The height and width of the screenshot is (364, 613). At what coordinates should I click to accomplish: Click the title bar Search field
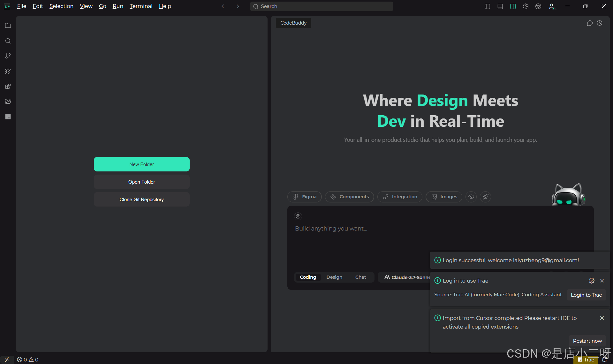point(322,6)
